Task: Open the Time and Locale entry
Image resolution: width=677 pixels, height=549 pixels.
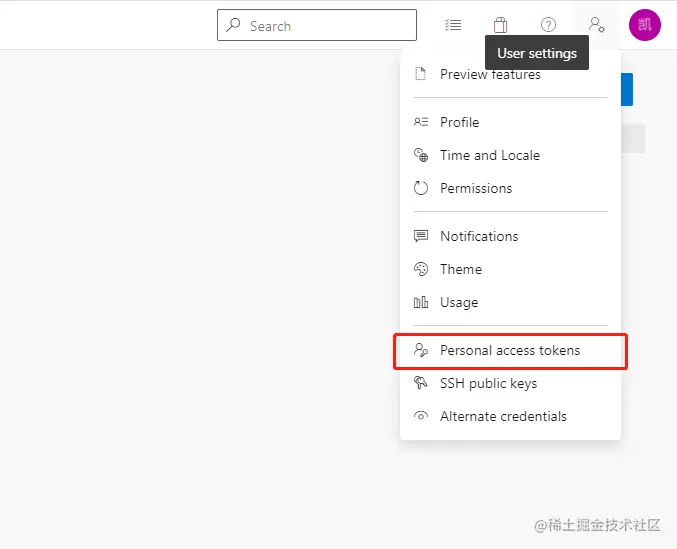Action: (x=490, y=155)
